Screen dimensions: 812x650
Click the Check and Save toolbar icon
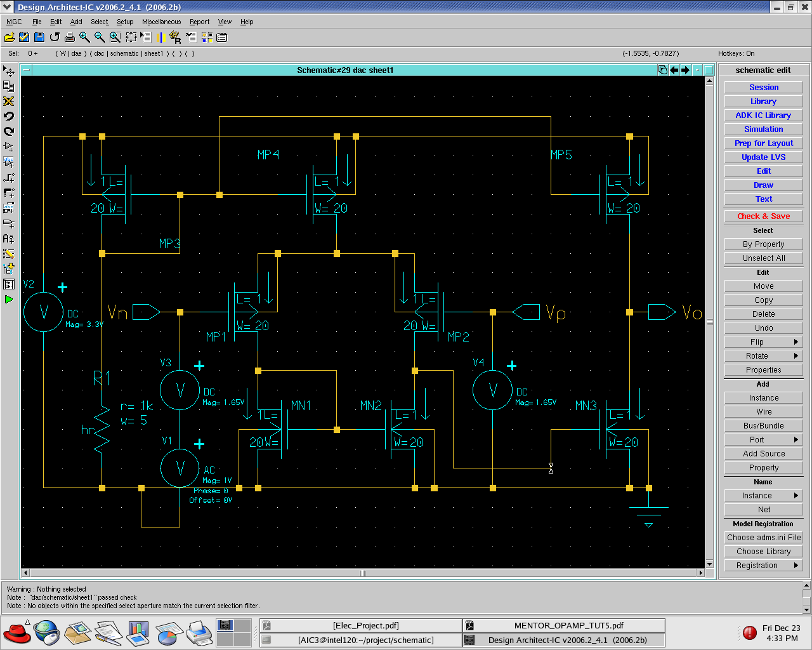pyautogui.click(x=24, y=37)
